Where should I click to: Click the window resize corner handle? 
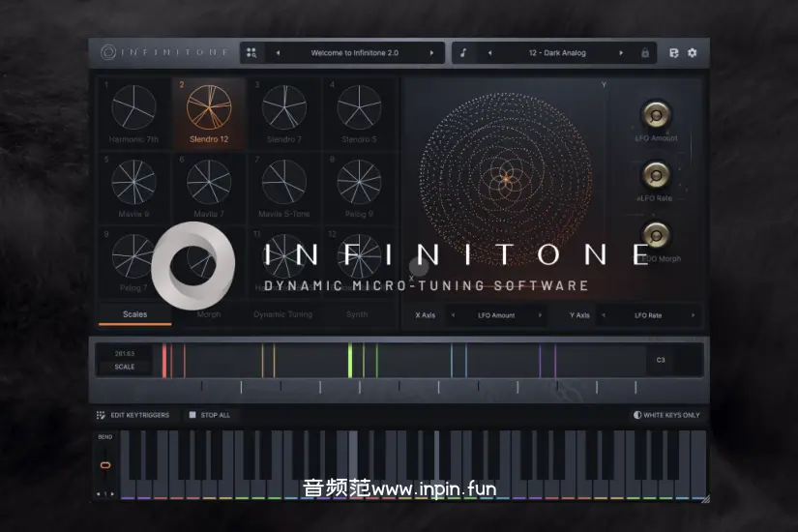point(705,499)
